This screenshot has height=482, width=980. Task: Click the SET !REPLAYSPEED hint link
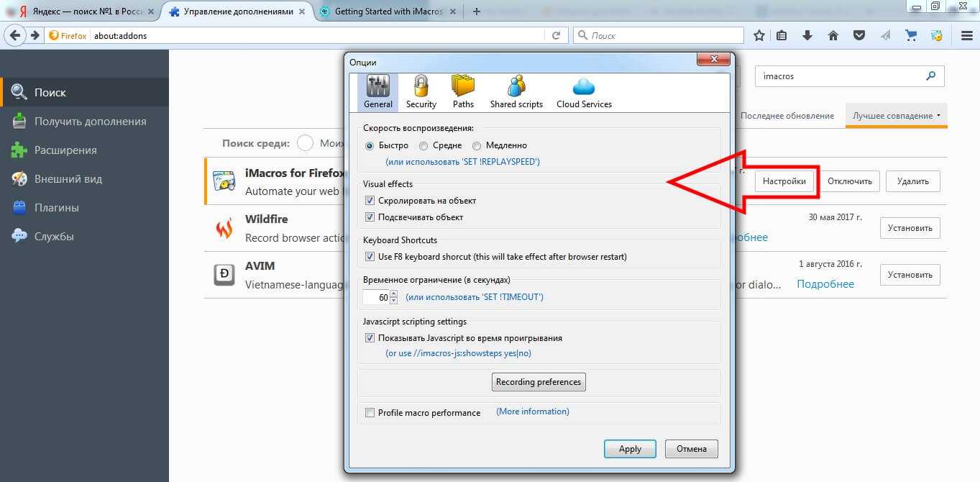coord(462,162)
